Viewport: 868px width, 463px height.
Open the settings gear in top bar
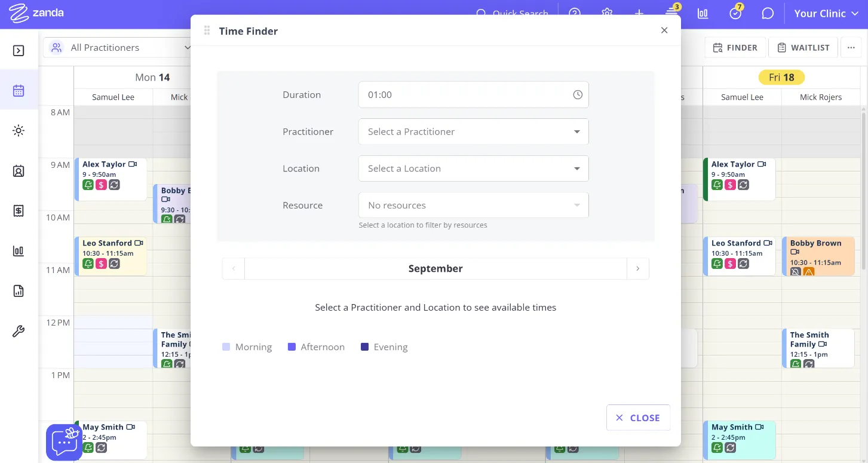pos(607,13)
